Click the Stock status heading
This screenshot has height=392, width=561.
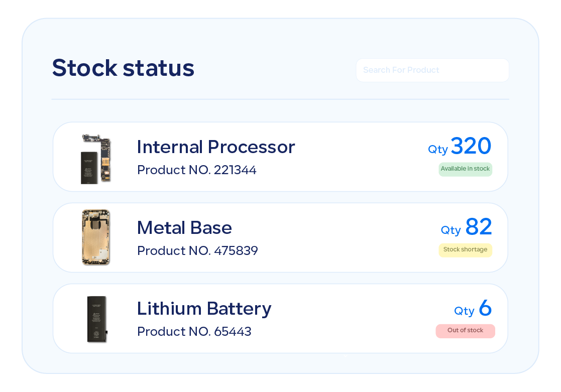[x=123, y=68]
